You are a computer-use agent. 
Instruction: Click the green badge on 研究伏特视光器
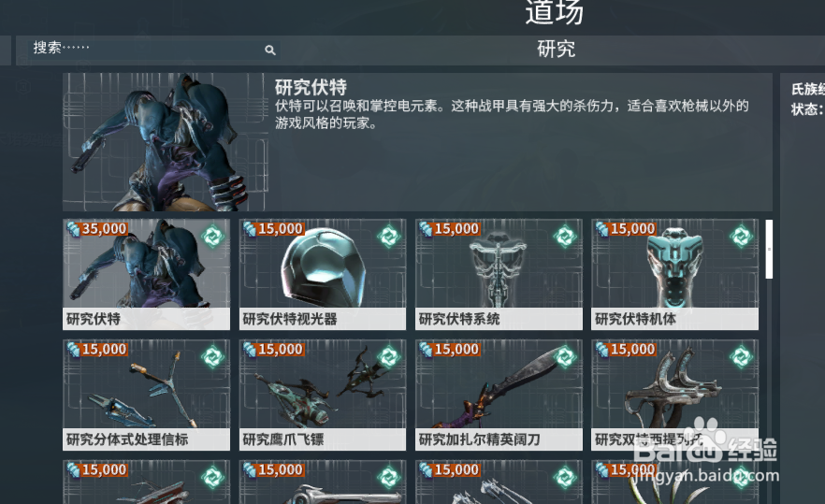(x=389, y=237)
